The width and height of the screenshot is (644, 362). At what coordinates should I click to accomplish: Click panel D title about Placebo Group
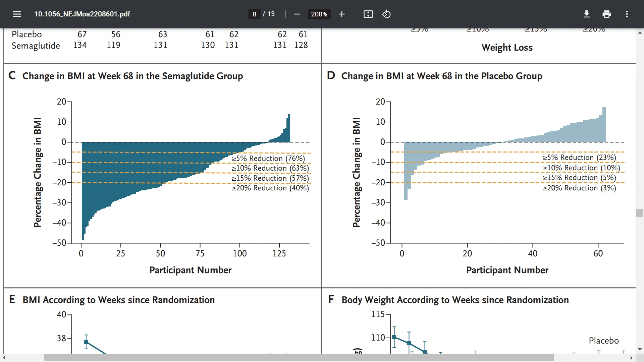tap(441, 76)
